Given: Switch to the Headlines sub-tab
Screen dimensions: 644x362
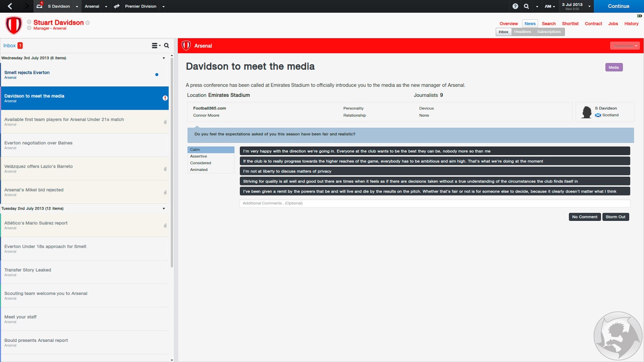Looking at the screenshot, I should tap(522, 32).
